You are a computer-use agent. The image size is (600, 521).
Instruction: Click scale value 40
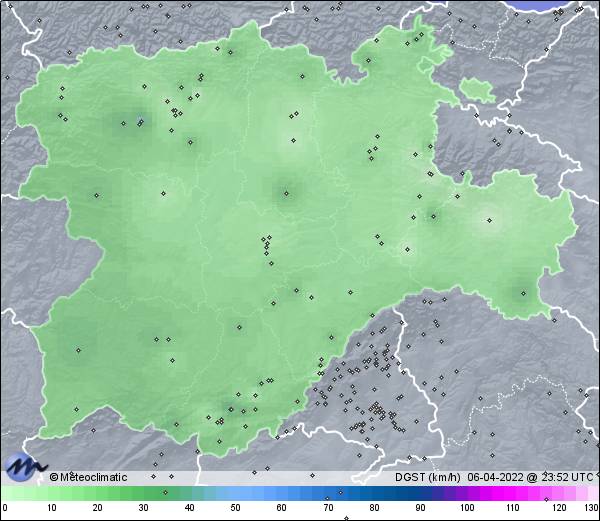coord(189,508)
